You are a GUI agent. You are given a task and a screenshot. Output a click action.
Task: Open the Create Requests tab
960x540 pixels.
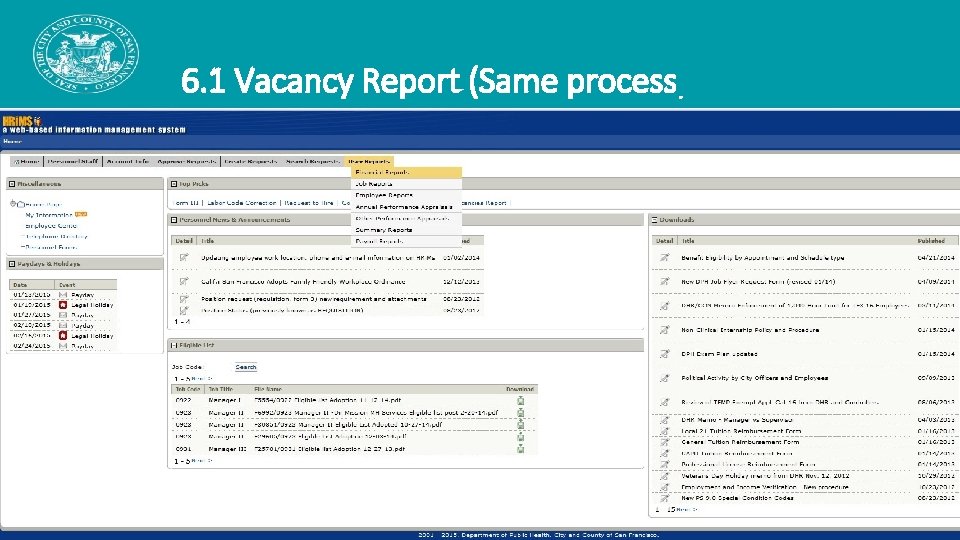tap(250, 162)
